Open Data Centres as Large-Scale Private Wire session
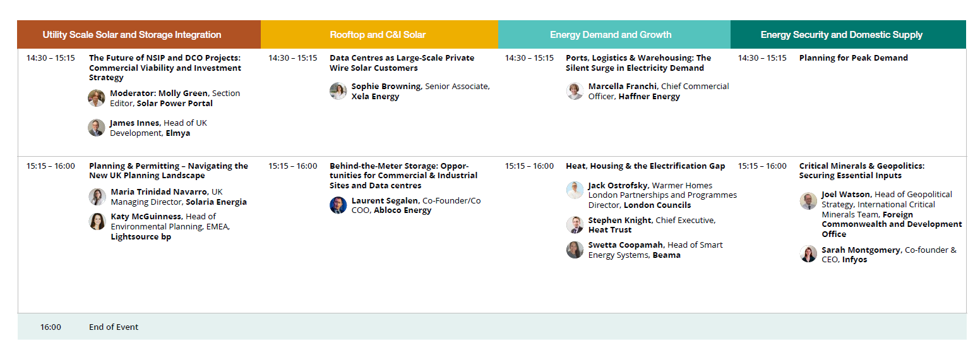This screenshot has height=352, width=980. 402,63
